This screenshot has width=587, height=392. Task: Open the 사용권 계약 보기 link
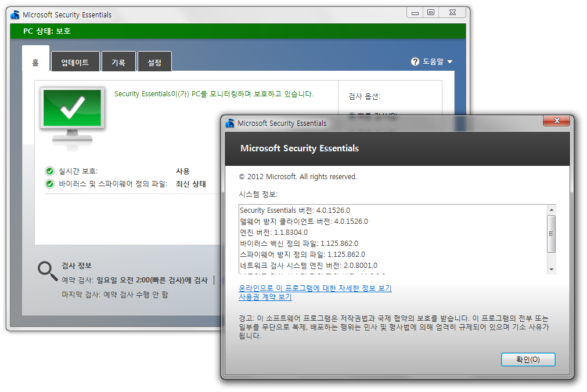(x=265, y=297)
